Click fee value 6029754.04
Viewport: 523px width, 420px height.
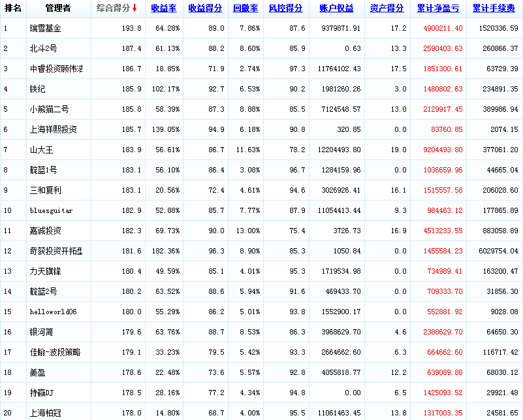pos(498,251)
